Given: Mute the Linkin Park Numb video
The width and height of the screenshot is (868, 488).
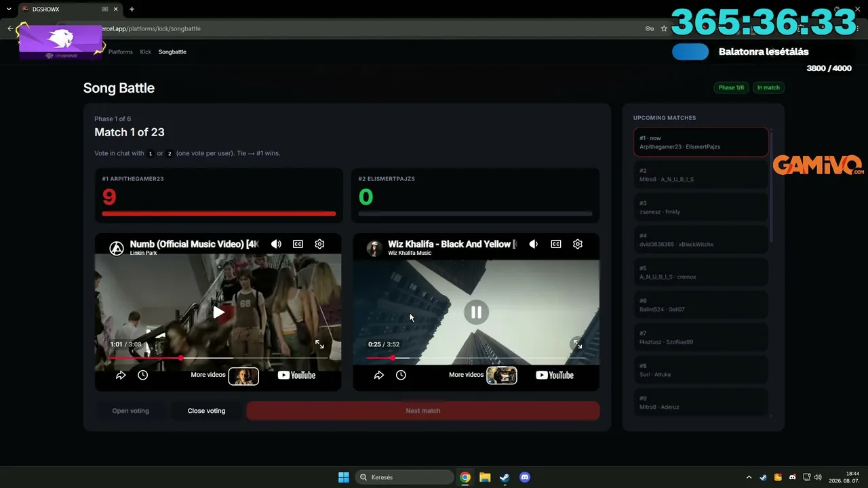Looking at the screenshot, I should (276, 244).
